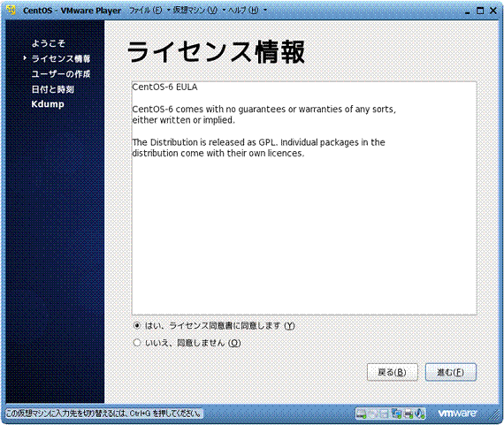Click the arrow marker beside ライセンス情報 in sidebar
This screenshot has height=425, width=504.
pyautogui.click(x=25, y=57)
